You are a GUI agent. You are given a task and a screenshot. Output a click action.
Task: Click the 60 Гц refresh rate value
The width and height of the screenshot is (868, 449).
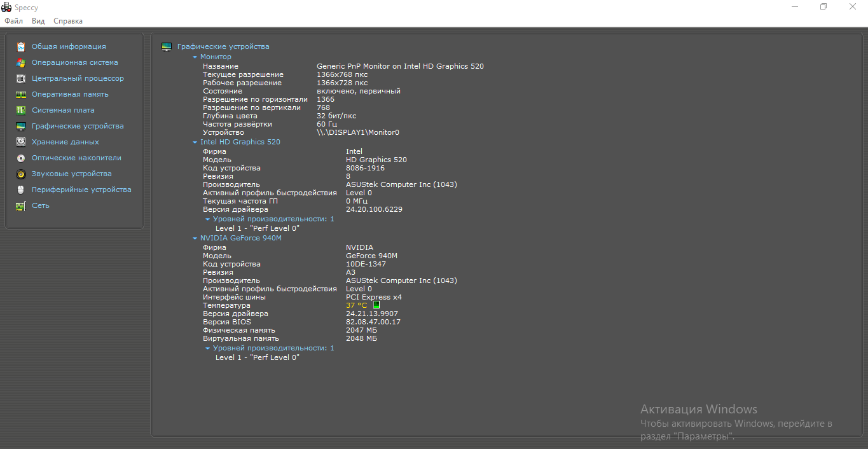tap(327, 124)
